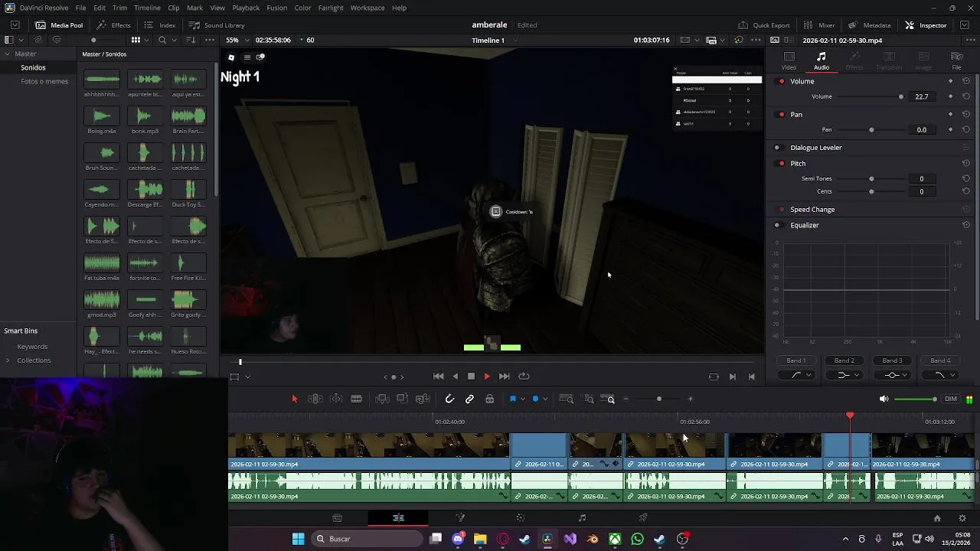The image size is (980, 551).
Task: Open the Fairlight menu
Action: 331,8
